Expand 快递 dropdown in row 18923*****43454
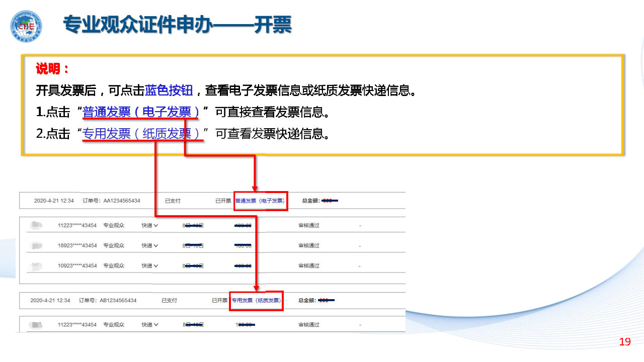Viewport: 644px width, 362px height. (149, 245)
